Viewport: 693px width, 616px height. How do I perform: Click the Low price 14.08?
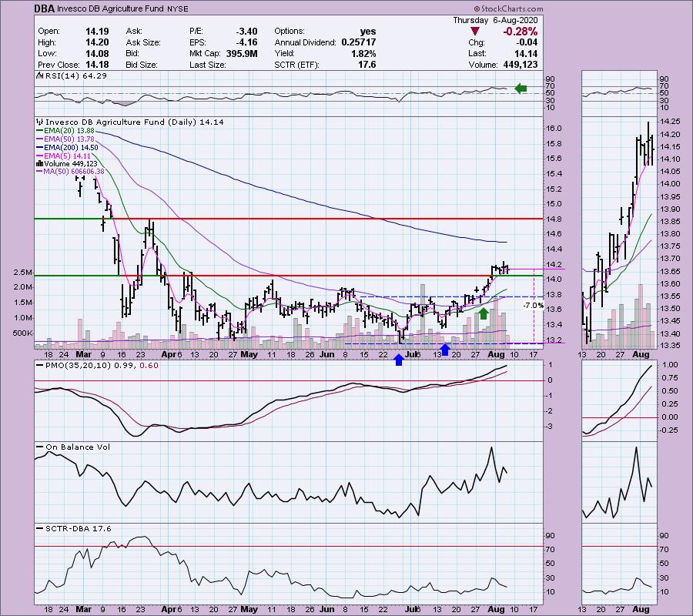tap(97, 53)
